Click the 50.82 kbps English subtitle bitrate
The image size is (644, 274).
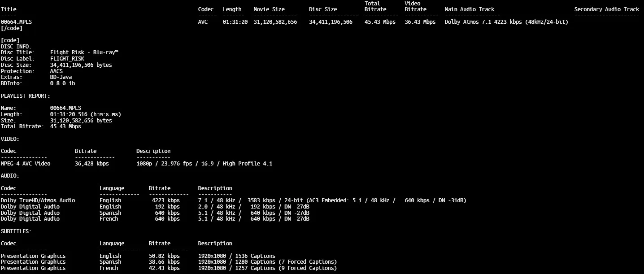point(164,256)
